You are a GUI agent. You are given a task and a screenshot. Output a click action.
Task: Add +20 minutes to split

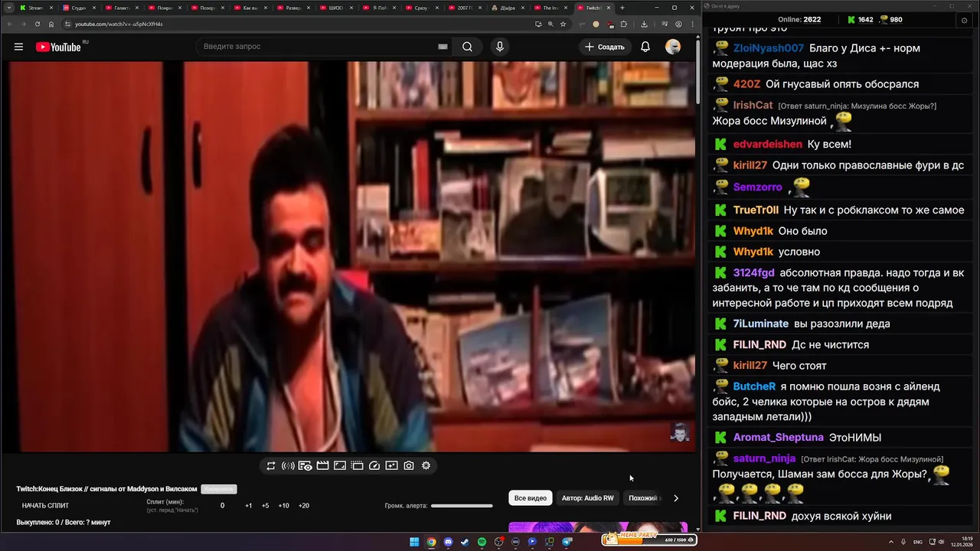click(303, 506)
